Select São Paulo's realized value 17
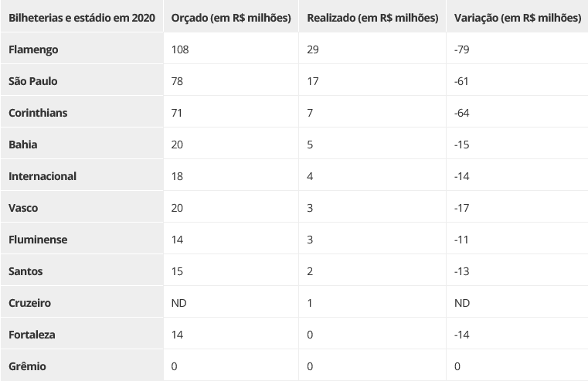The height and width of the screenshot is (381, 588). coord(313,81)
